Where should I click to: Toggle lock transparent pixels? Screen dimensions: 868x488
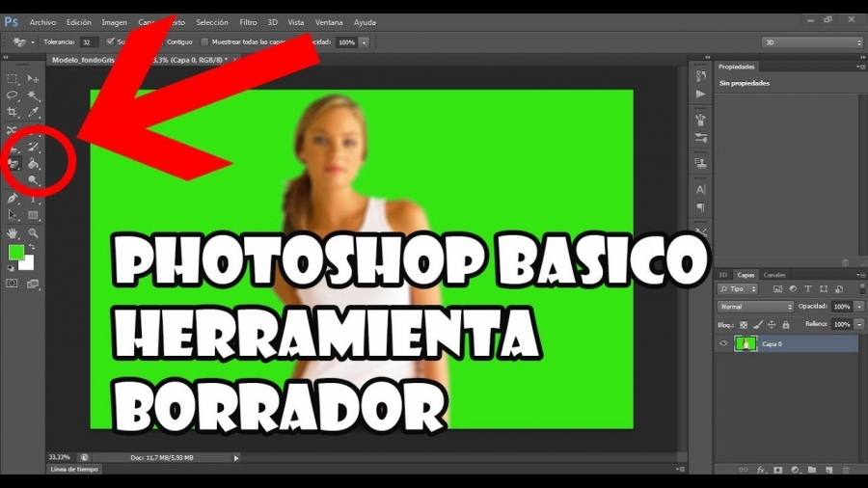pyautogui.click(x=744, y=325)
